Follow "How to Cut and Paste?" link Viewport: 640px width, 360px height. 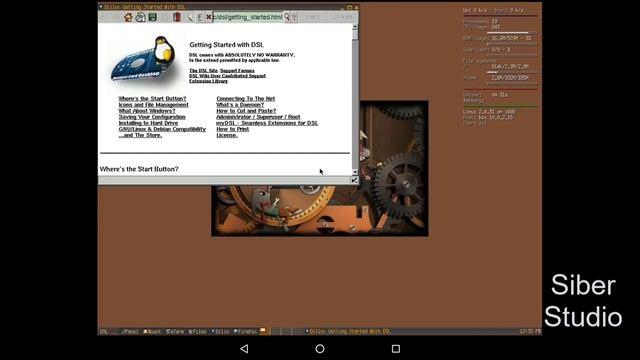pyautogui.click(x=246, y=111)
